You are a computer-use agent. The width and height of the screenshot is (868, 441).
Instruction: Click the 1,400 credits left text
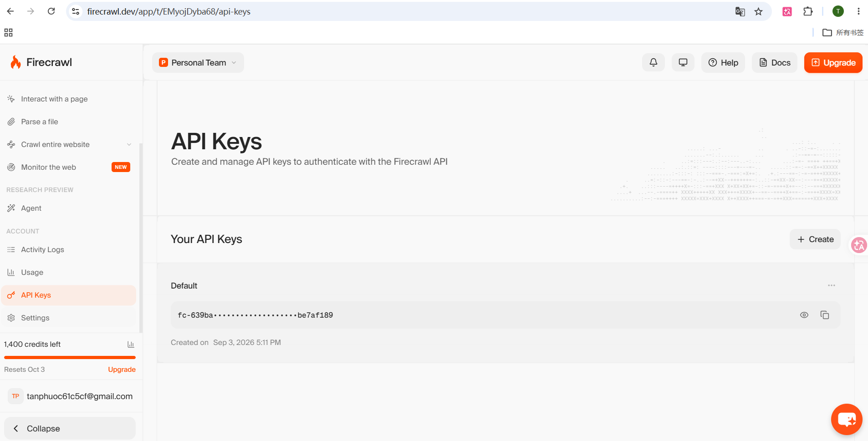pos(32,344)
